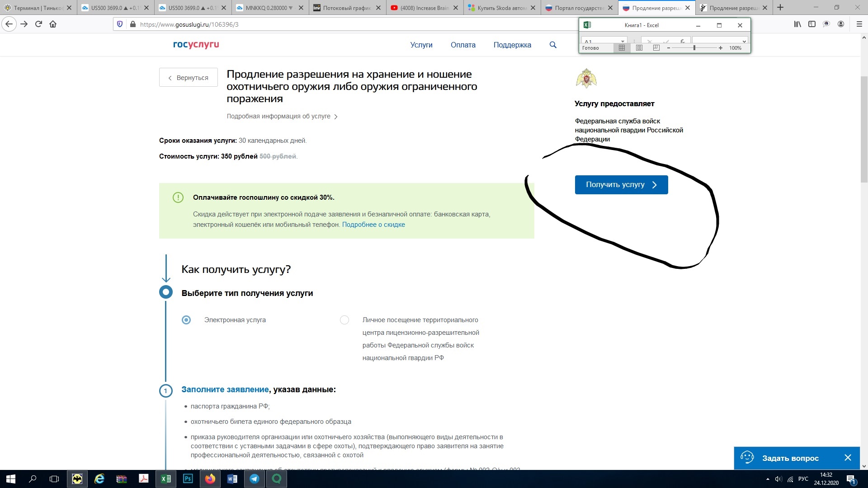Open Telegram from the Windows taskbar
This screenshot has height=488, width=868.
255,479
